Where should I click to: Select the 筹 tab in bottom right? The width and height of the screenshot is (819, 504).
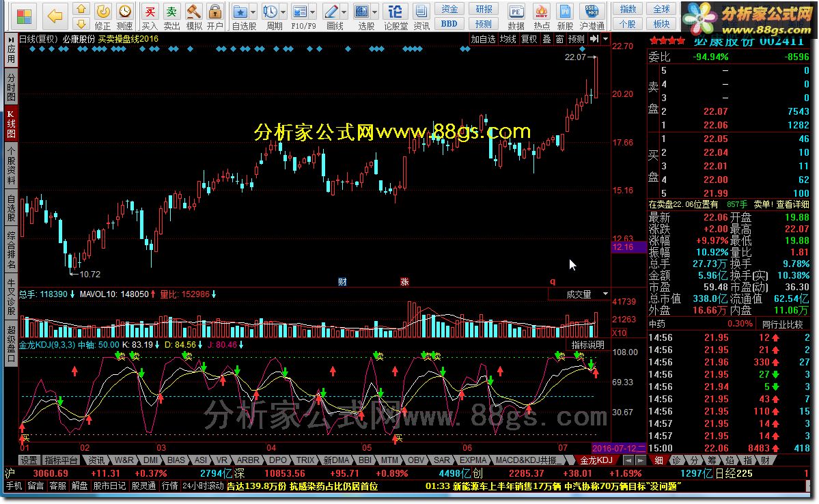pyautogui.click(x=711, y=461)
